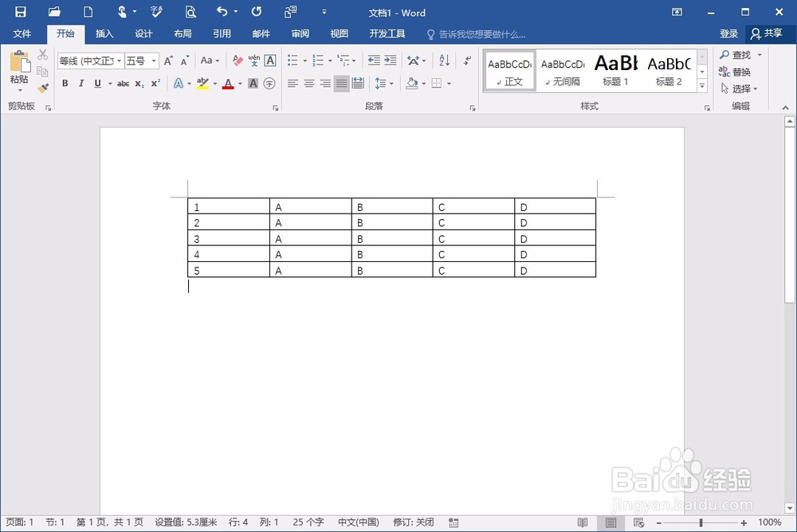Viewport: 797px width, 532px height.
Task: Decrease paragraph indent
Action: click(x=374, y=61)
